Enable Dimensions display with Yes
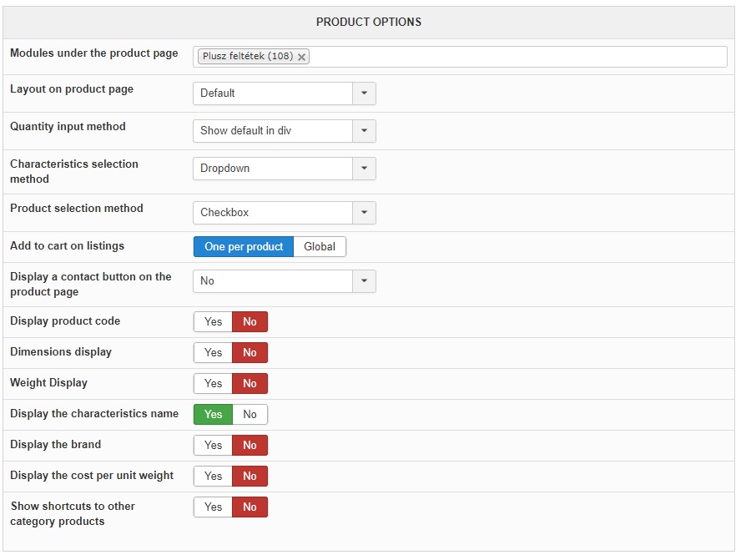Screen dimensions: 741x560 [x=213, y=353]
